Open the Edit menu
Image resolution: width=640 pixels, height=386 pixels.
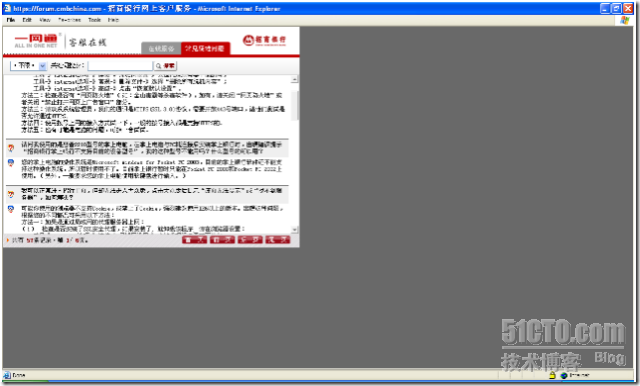click(27, 20)
